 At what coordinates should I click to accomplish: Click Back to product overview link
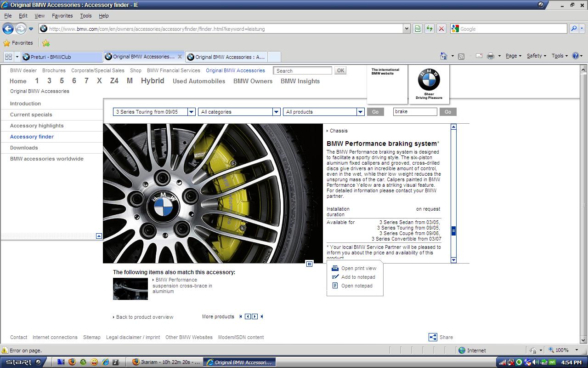click(145, 317)
